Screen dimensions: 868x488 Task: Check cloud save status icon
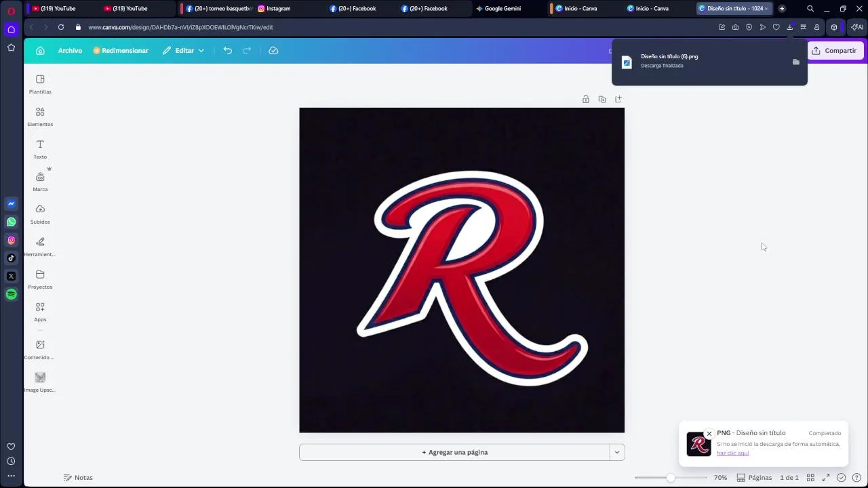(273, 51)
